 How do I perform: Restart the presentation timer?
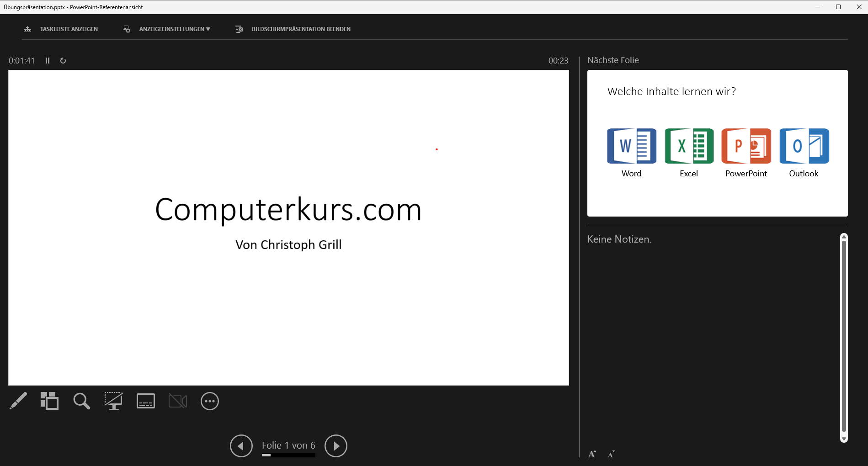[x=63, y=61]
